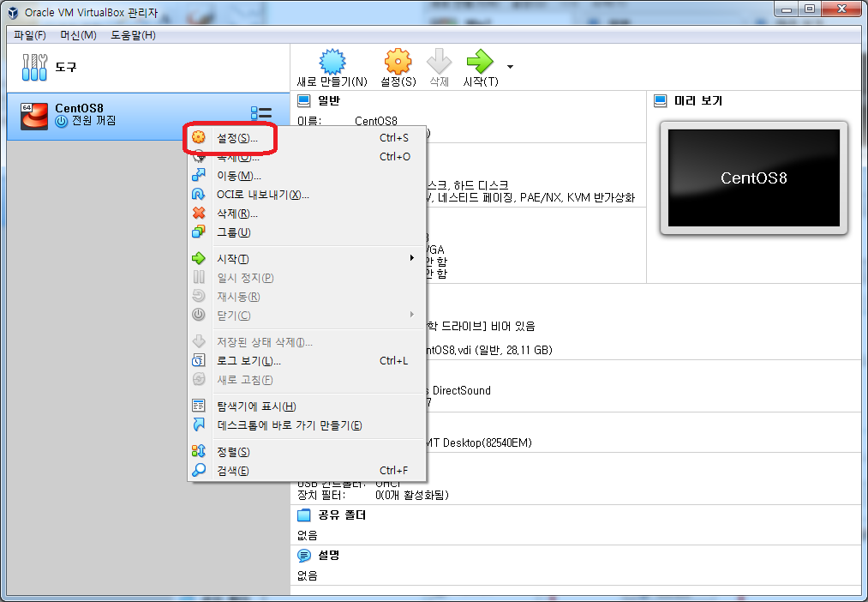Click the 미리 보기 monitor icon
The height and width of the screenshot is (602, 868).
click(x=661, y=101)
